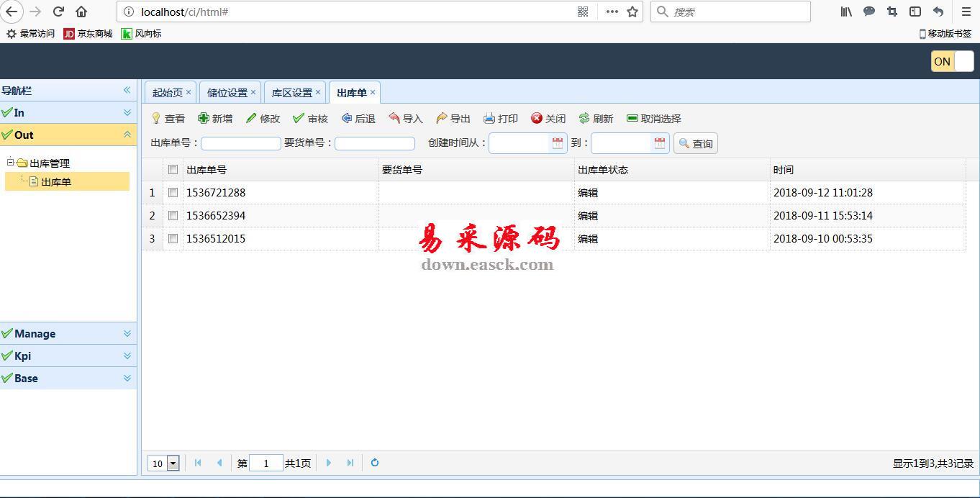Expand the Manage accordion panel
Viewport: 980px width, 498px height.
coord(68,334)
